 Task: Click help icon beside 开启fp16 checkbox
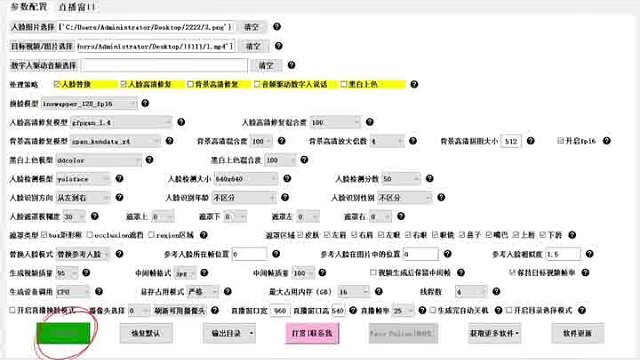coord(607,141)
